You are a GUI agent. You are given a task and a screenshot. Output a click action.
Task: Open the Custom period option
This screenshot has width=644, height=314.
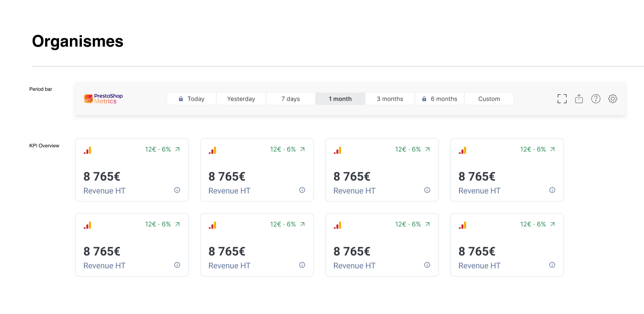click(489, 99)
